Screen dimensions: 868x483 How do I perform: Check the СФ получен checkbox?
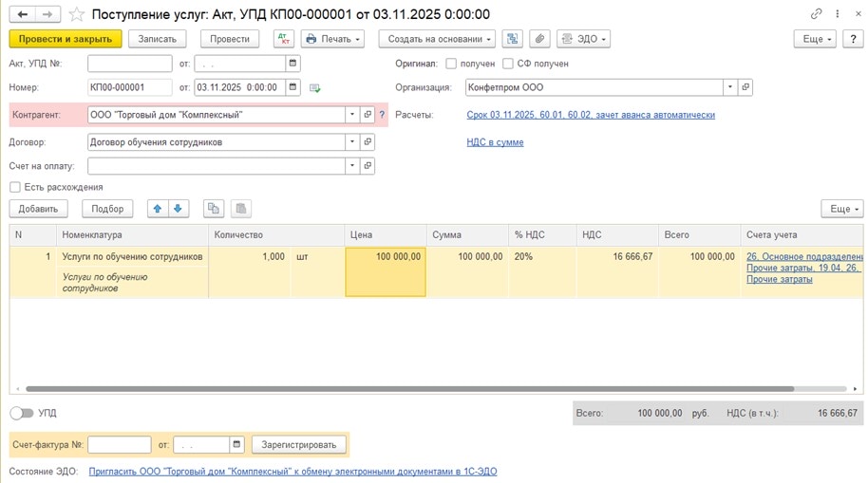508,64
